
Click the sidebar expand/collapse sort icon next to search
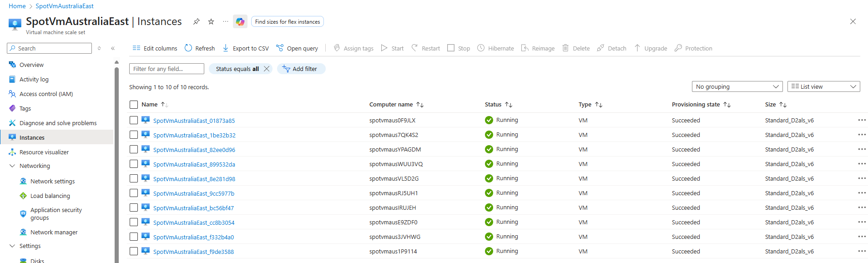pos(99,48)
